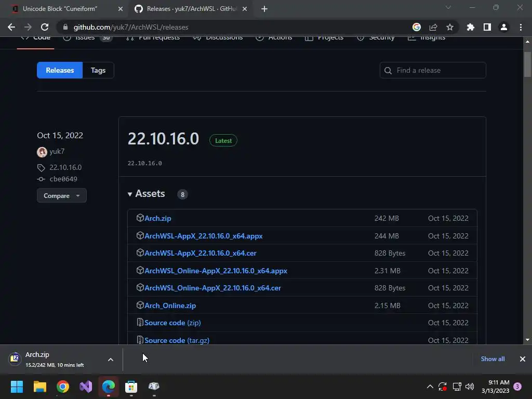Open Google account icon in address bar

coord(416,27)
